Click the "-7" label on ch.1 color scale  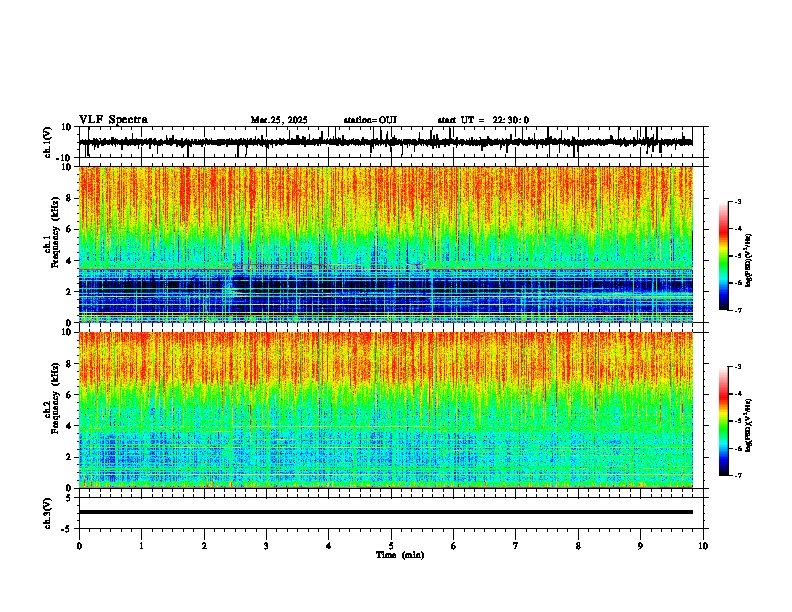tap(737, 310)
